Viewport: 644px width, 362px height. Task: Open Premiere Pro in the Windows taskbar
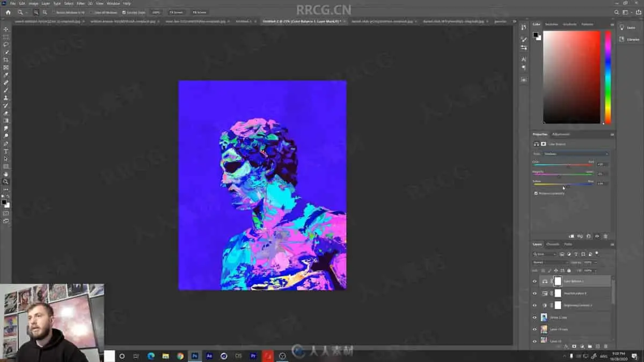tap(253, 356)
